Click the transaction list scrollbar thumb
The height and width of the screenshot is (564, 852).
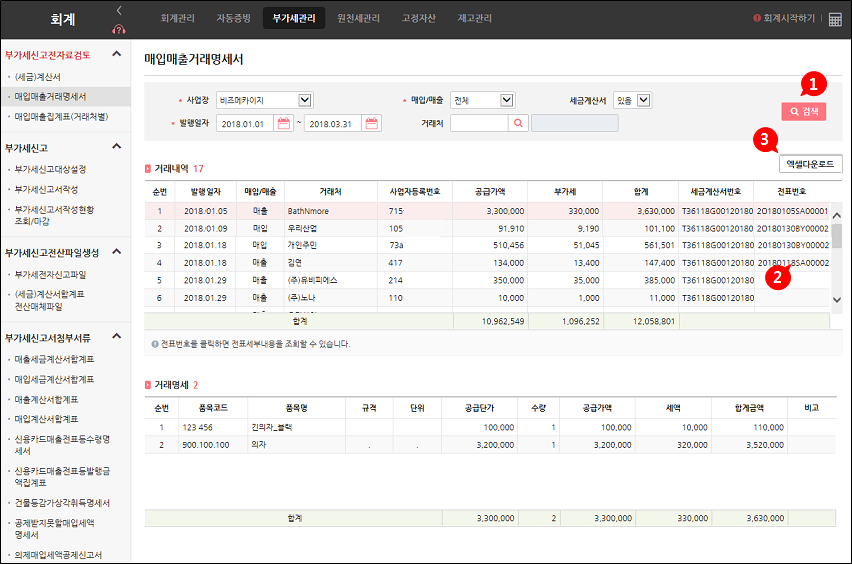tap(837, 236)
